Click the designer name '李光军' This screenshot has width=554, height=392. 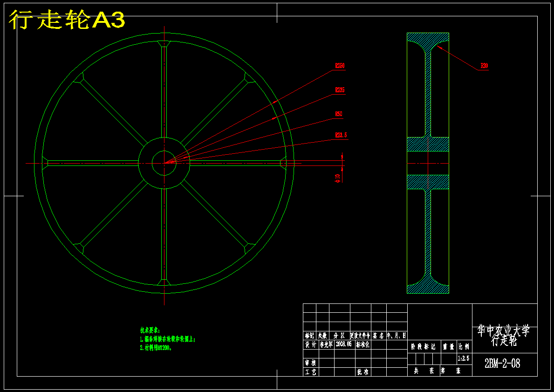326,344
